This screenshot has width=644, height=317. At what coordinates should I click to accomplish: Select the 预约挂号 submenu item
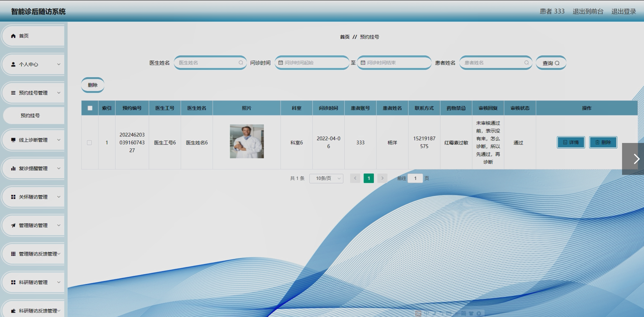[30, 116]
